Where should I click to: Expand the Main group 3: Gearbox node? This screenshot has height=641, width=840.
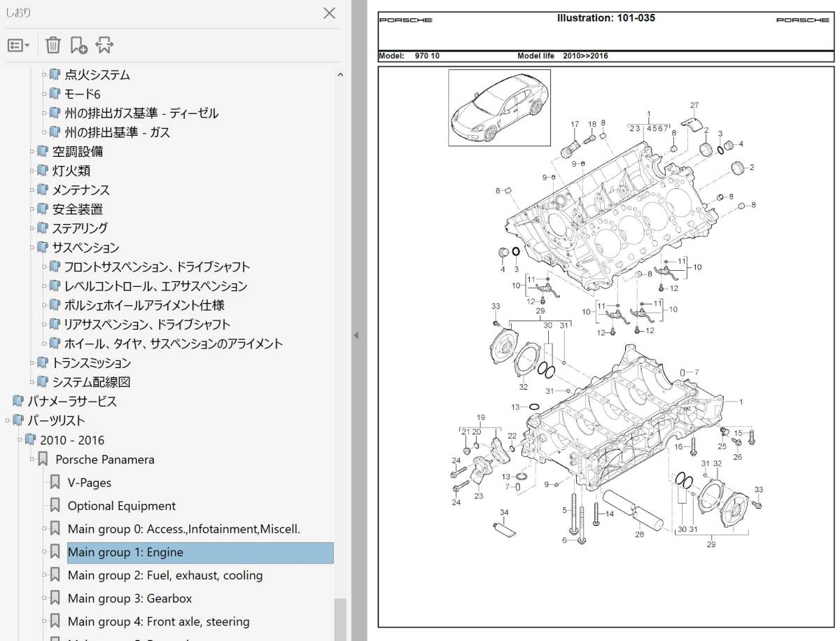pos(44,598)
